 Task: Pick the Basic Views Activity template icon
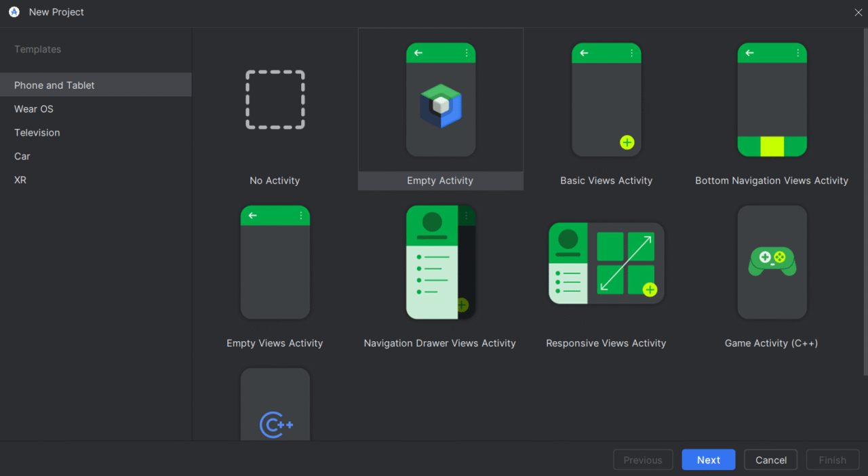pyautogui.click(x=606, y=100)
